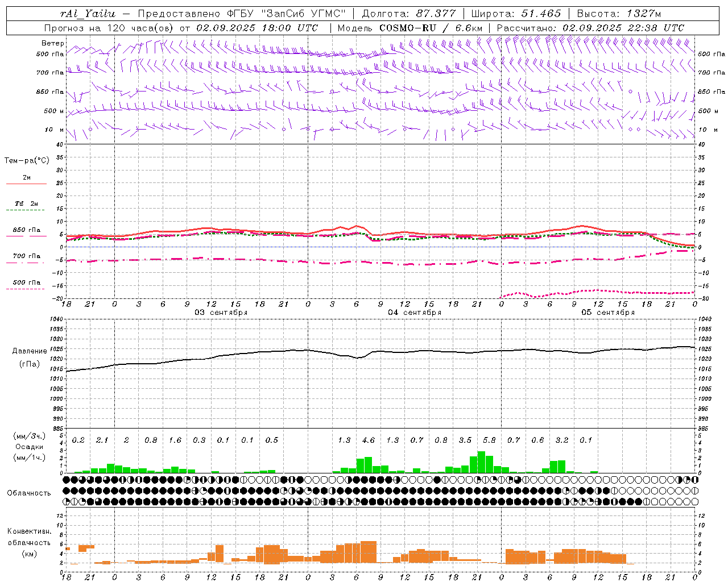Click the 3-hour precipitation value 0.5
The image size is (728, 582).
(x=272, y=440)
